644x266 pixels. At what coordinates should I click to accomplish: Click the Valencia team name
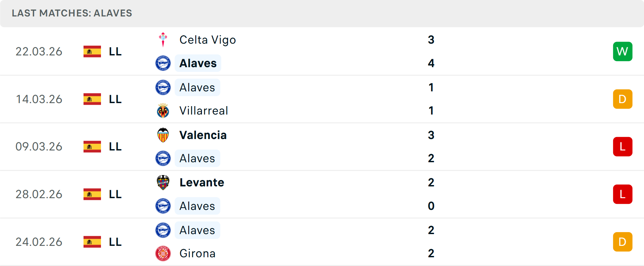203,135
